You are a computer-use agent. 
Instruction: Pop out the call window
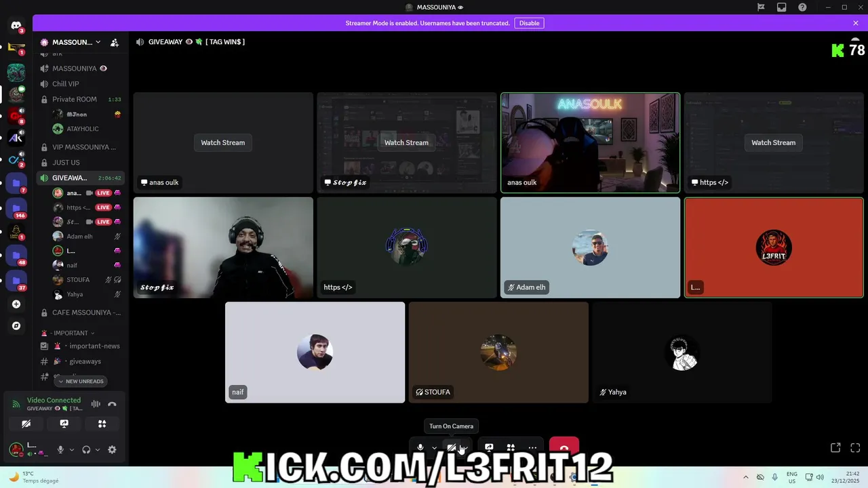(x=835, y=447)
